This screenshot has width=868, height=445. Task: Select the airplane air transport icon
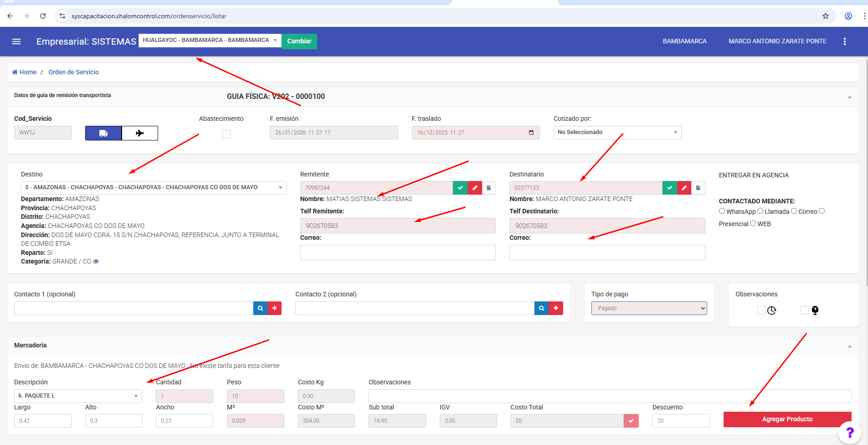(x=140, y=133)
